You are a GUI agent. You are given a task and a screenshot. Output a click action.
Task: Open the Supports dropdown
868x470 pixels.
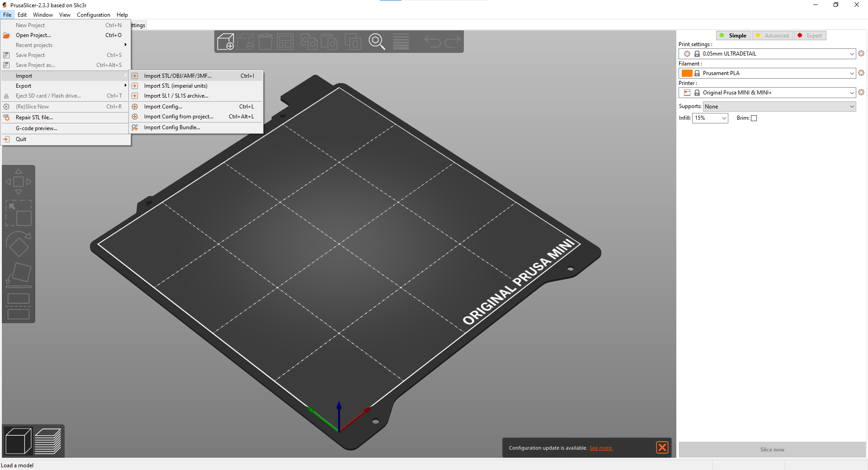pos(779,107)
